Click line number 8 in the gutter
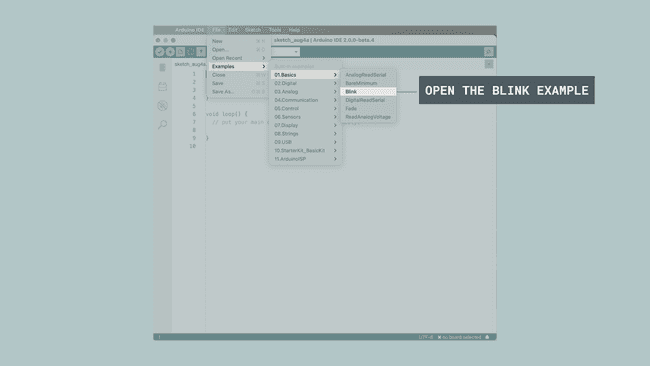The height and width of the screenshot is (366, 650). click(x=194, y=130)
